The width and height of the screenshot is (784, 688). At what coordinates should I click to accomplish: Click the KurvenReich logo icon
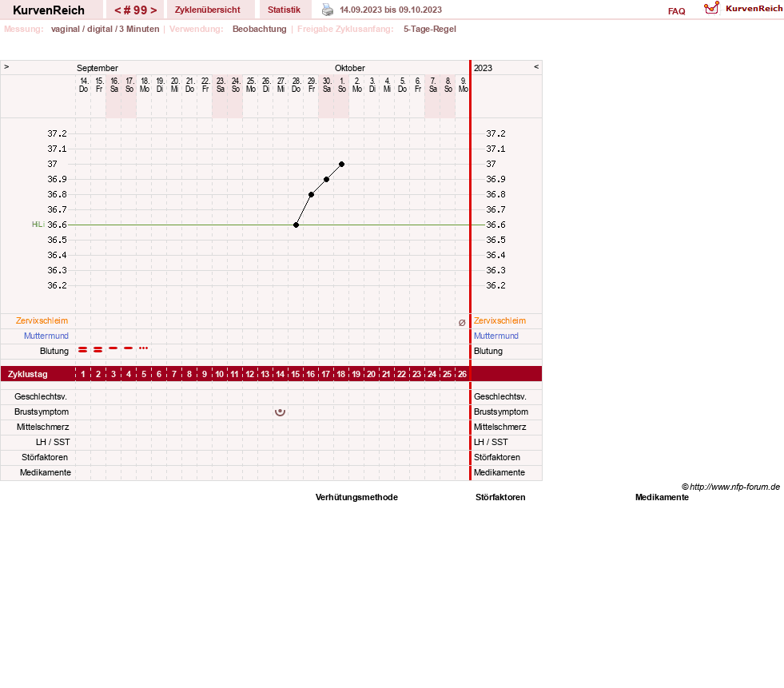pos(711,8)
